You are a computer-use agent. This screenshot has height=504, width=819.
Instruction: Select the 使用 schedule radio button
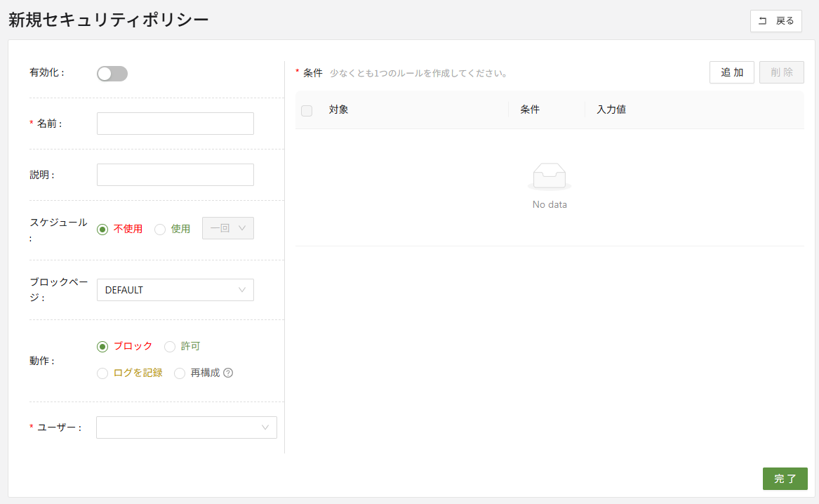click(160, 229)
